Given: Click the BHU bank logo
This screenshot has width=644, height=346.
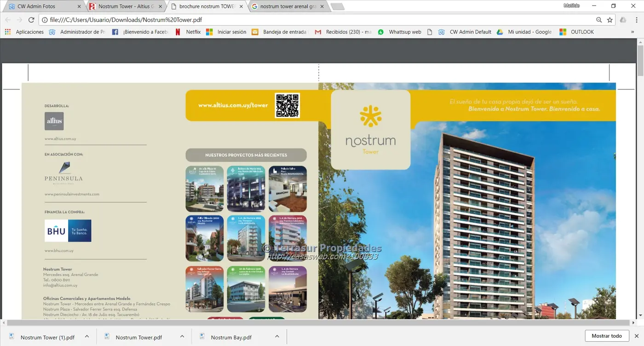Looking at the screenshot, I should point(68,231).
